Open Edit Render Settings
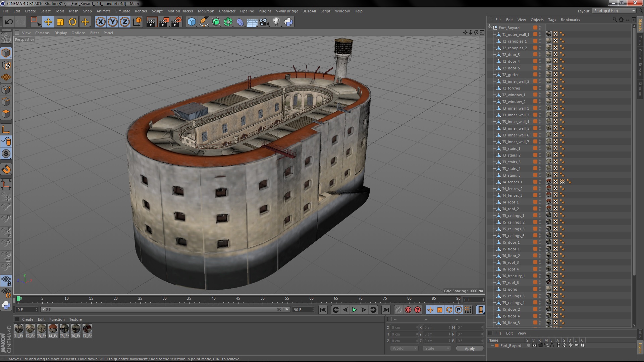This screenshot has width=644, height=362. click(176, 22)
